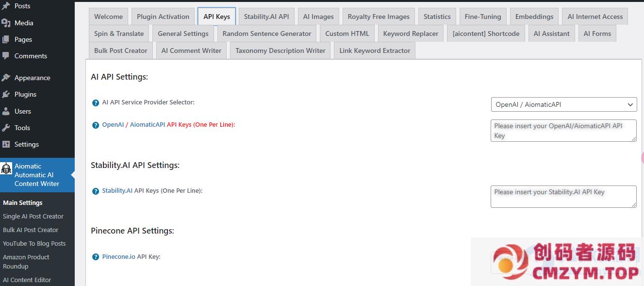Click the Plugins plug icon
The image size is (644, 286).
click(6, 94)
